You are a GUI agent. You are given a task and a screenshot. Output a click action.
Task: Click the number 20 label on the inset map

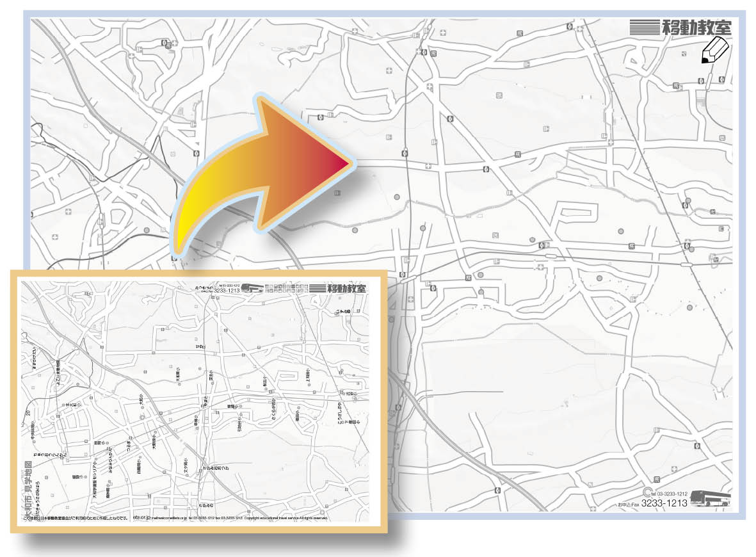pyautogui.click(x=30, y=414)
